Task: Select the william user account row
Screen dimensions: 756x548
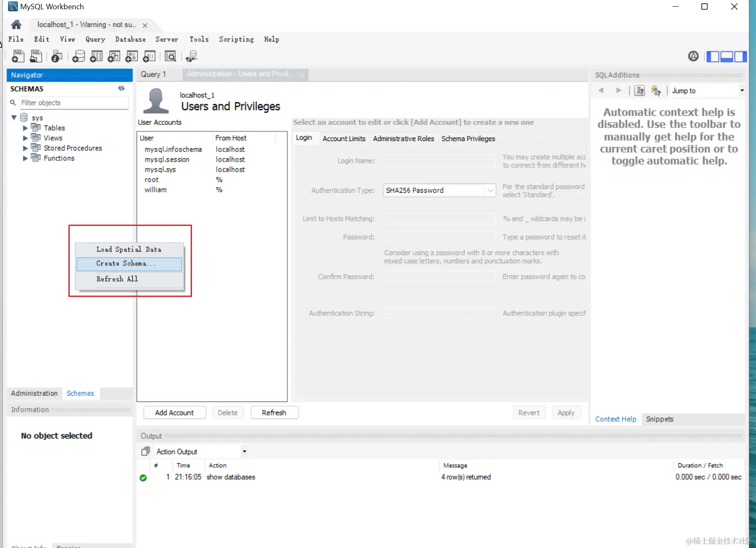Action: point(212,190)
